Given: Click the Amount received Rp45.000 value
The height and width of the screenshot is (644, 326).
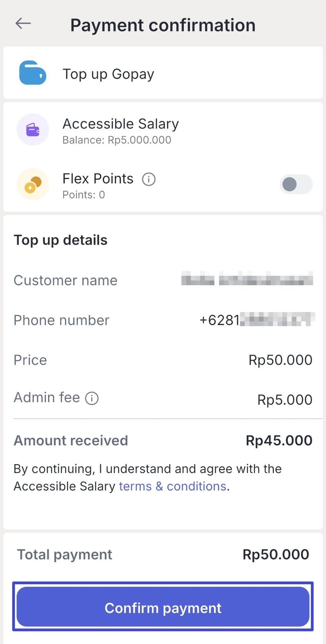Looking at the screenshot, I should coord(279,441).
